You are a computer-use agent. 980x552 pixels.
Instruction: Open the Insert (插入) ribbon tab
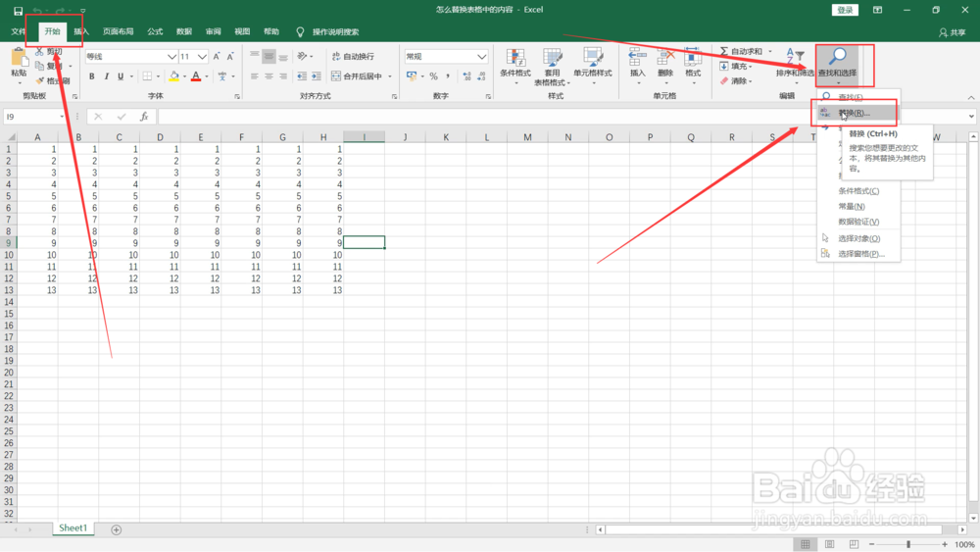coord(81,32)
